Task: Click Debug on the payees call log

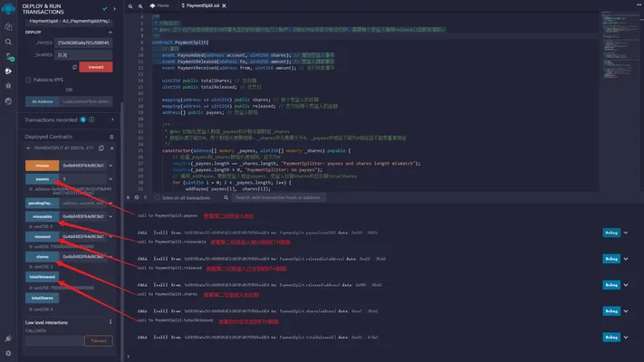Action: 611,233
